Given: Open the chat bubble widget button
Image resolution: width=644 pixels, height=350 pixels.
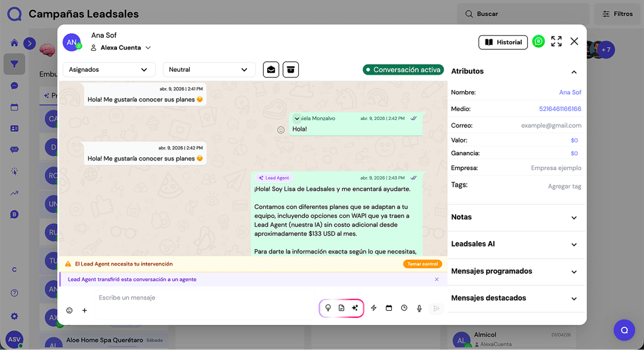Looking at the screenshot, I should coord(624,330).
